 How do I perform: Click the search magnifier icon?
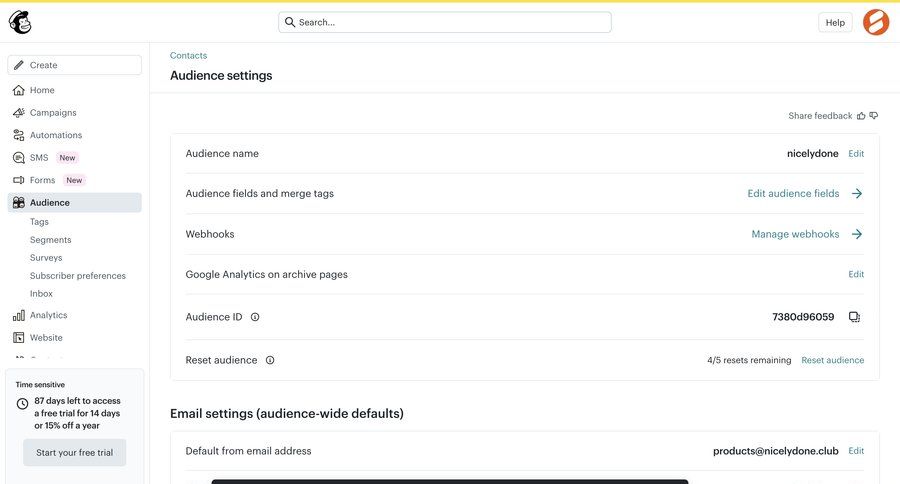click(x=290, y=22)
